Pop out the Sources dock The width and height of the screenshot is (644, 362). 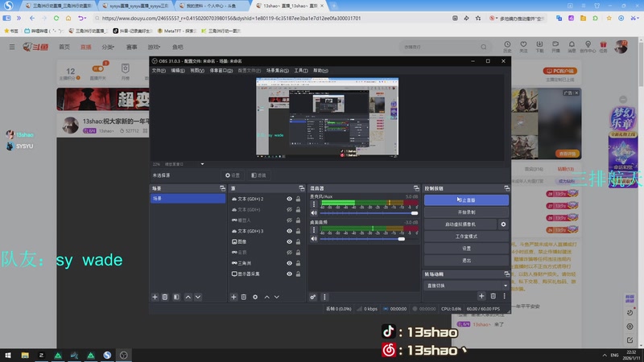(x=302, y=188)
